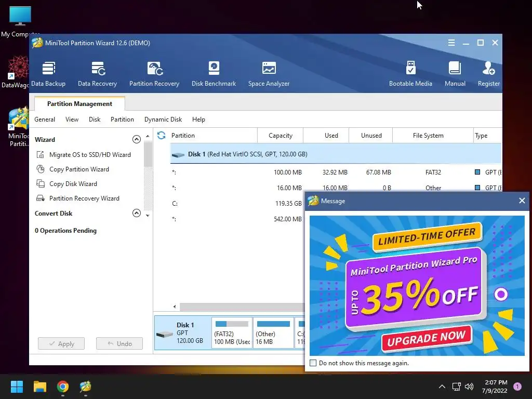Refresh the partition list
Screen dimensions: 532x399
(x=162, y=136)
